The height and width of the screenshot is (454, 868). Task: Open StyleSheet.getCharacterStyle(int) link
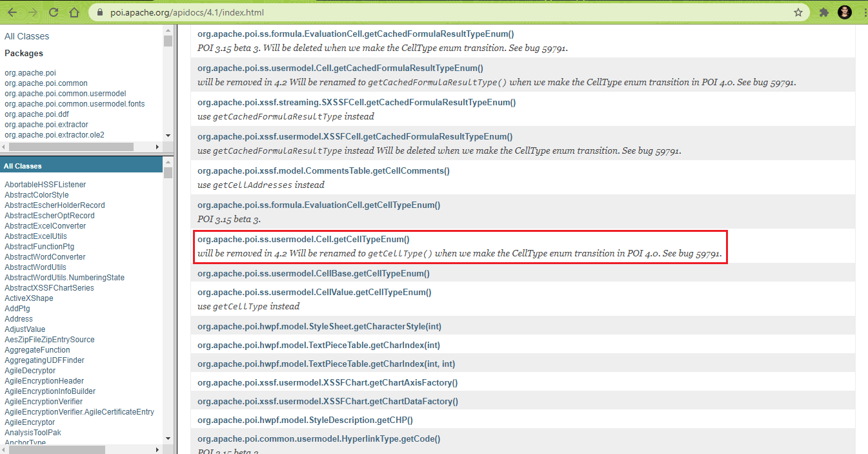coord(319,326)
